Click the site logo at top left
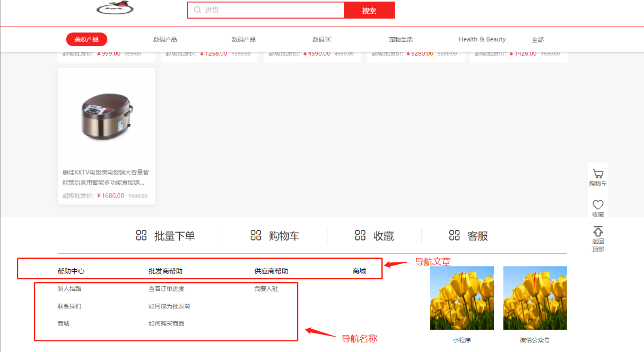Viewport: 644px width, 352px height. coord(115,8)
